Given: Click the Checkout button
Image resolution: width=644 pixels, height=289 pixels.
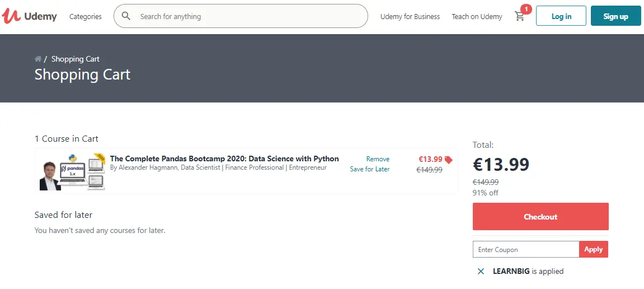Looking at the screenshot, I should tap(540, 217).
